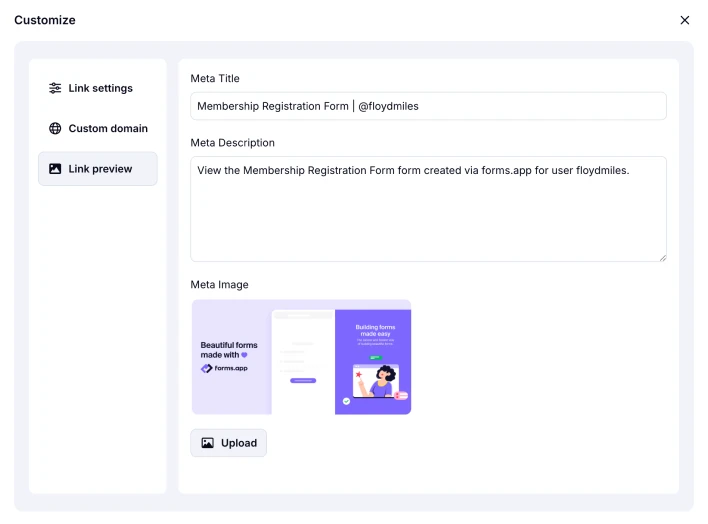This screenshot has width=708, height=524.
Task: Click the picture icon beside Link preview
Action: click(55, 169)
